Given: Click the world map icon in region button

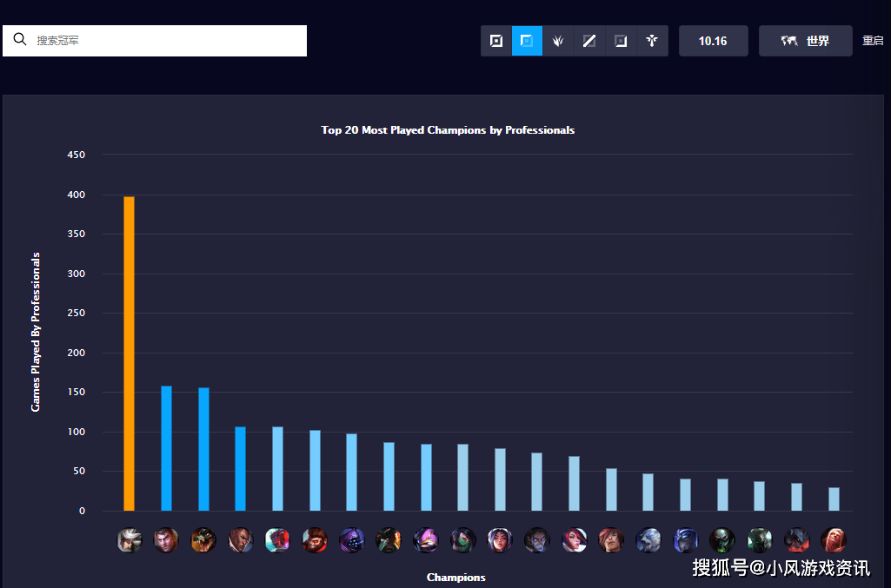Looking at the screenshot, I should (x=789, y=41).
